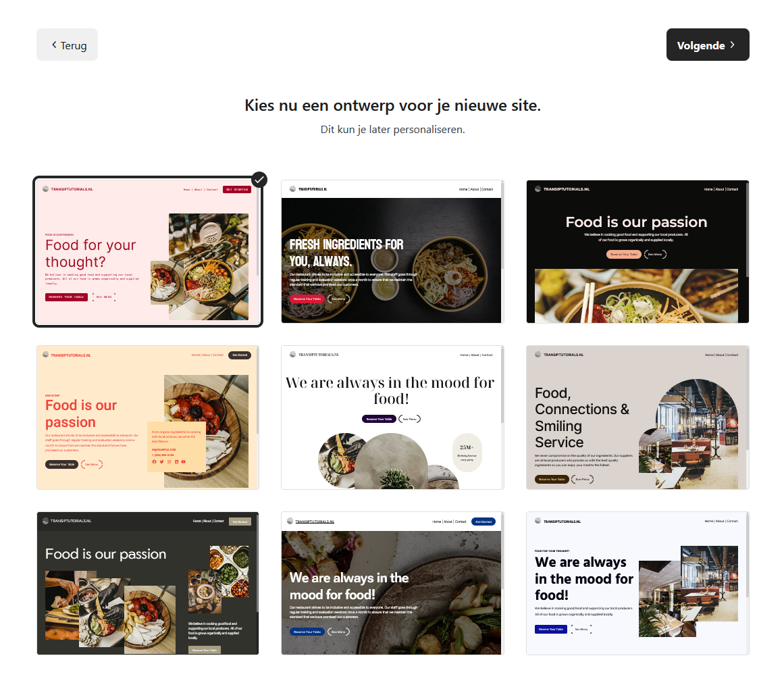
Task: Click the 'Kies nu een ontwerp' heading text
Action: (392, 105)
